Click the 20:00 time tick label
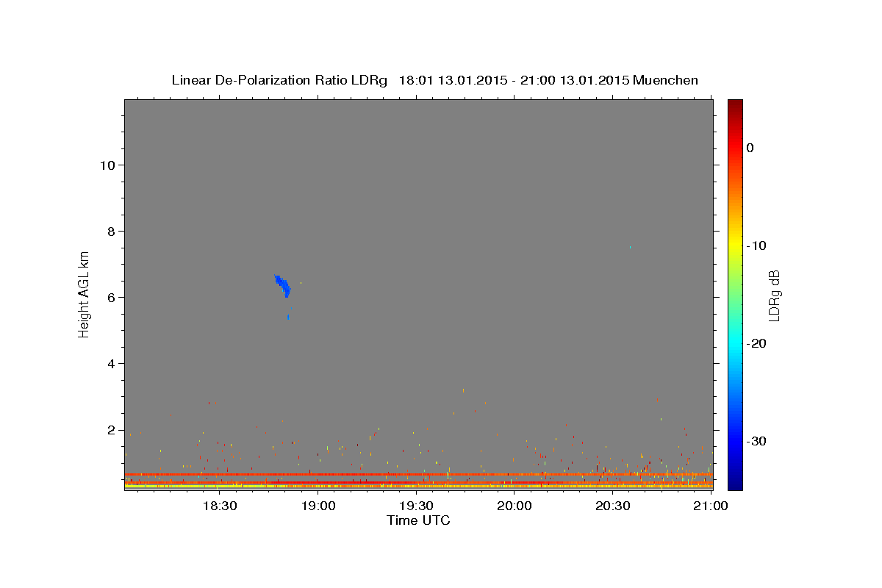The width and height of the screenshot is (882, 588). pos(514,506)
